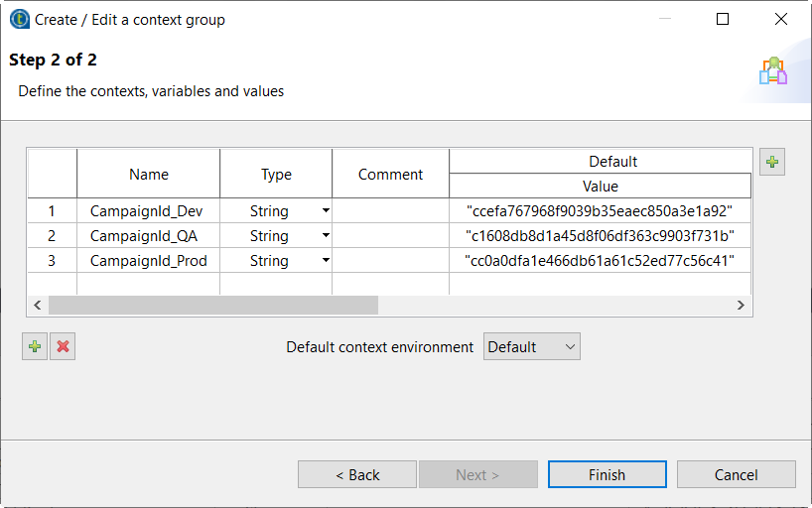Select the CampaignId_Dev name cell
812x508 pixels.
147,211
